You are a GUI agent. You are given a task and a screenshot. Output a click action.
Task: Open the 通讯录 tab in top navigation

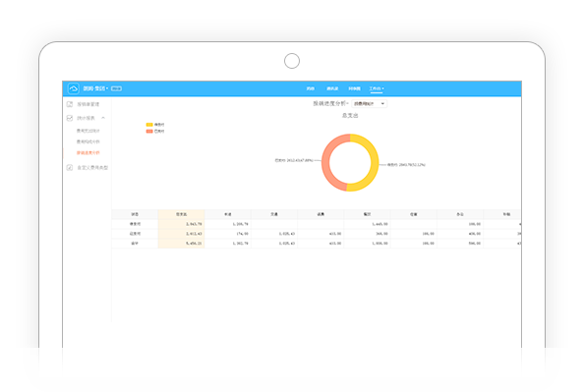(x=332, y=88)
